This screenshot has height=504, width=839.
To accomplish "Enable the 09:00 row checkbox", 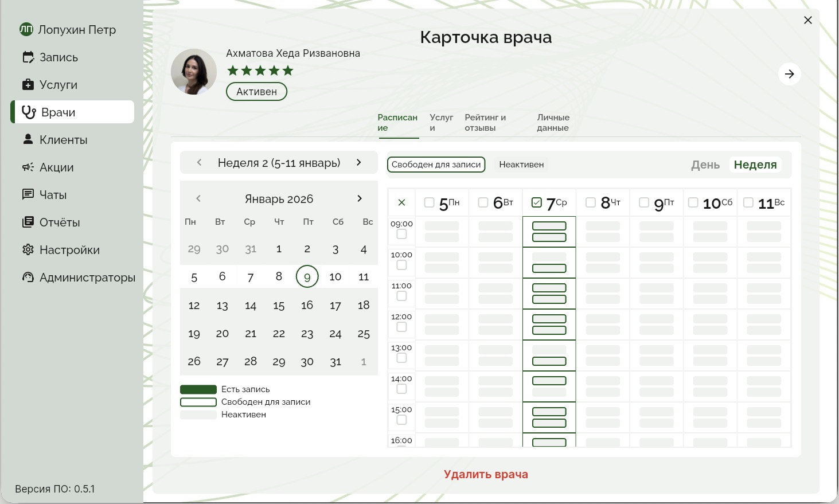I will 401,233.
